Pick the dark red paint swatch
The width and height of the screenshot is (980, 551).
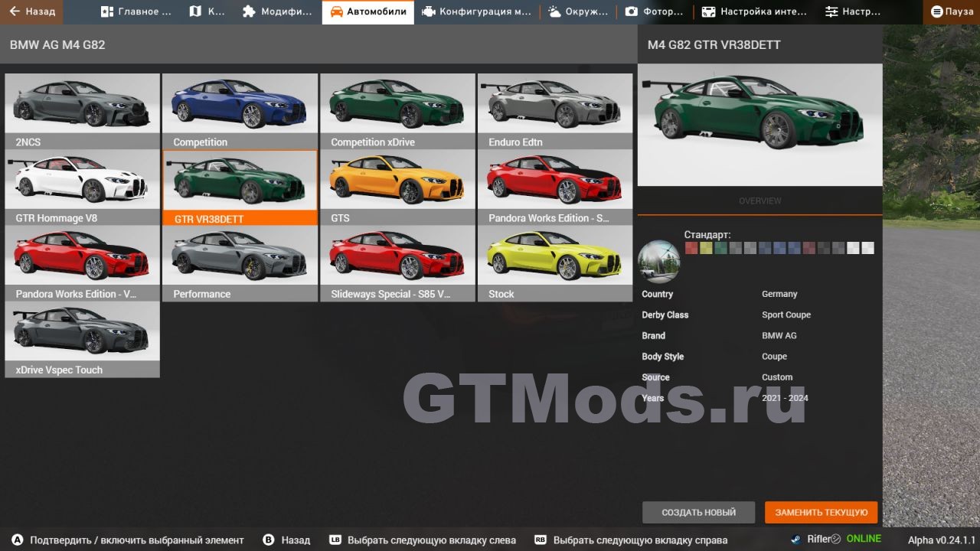pos(809,248)
